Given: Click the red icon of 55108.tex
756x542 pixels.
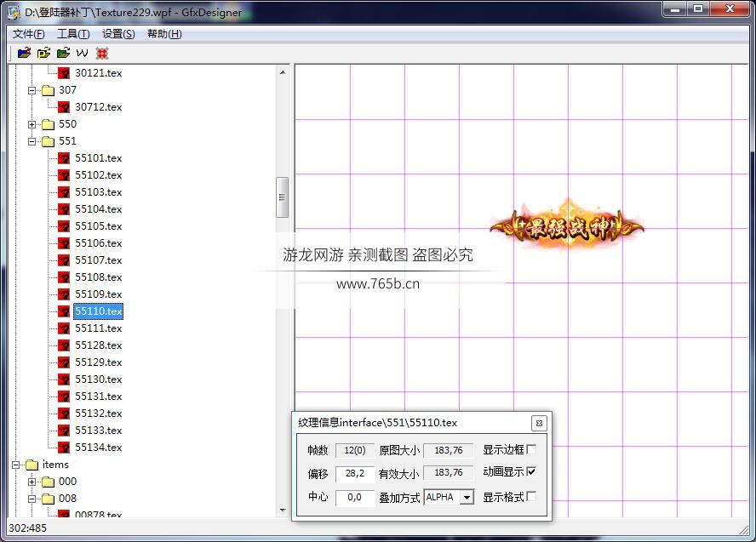Looking at the screenshot, I should point(64,277).
